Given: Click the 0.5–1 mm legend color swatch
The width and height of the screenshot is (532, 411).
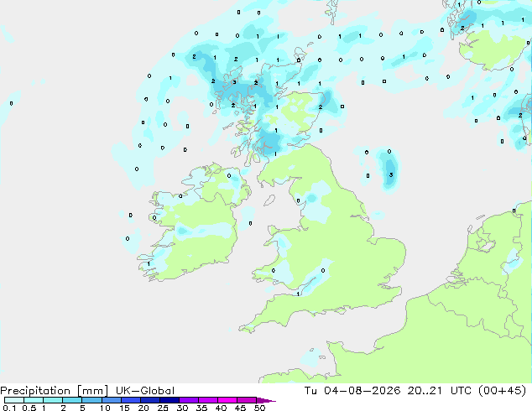Looking at the screenshot, I should tap(34, 400).
